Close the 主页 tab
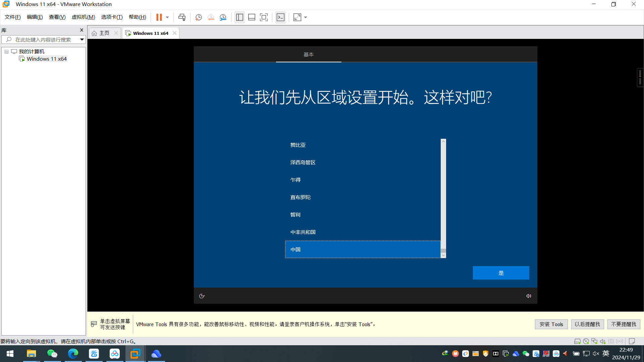The width and height of the screenshot is (644, 362). click(116, 33)
